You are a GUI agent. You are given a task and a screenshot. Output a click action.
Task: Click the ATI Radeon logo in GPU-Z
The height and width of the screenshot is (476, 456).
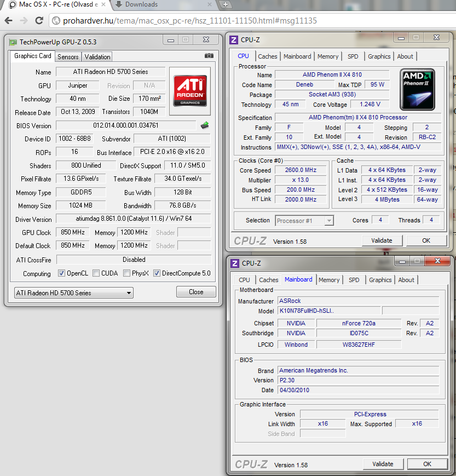[190, 91]
